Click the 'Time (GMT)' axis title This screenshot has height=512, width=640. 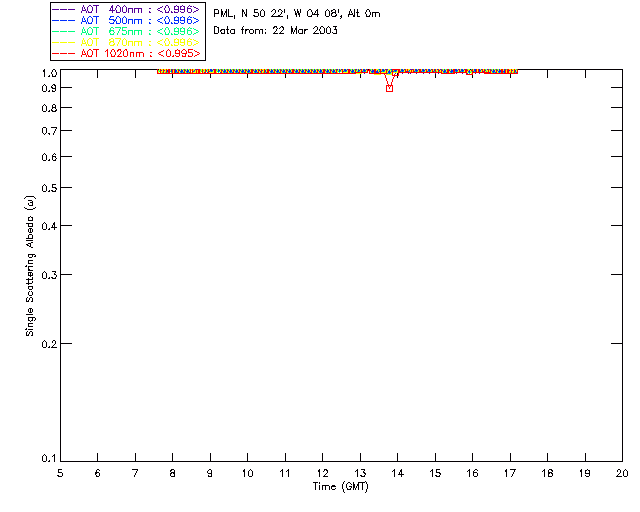point(341,487)
